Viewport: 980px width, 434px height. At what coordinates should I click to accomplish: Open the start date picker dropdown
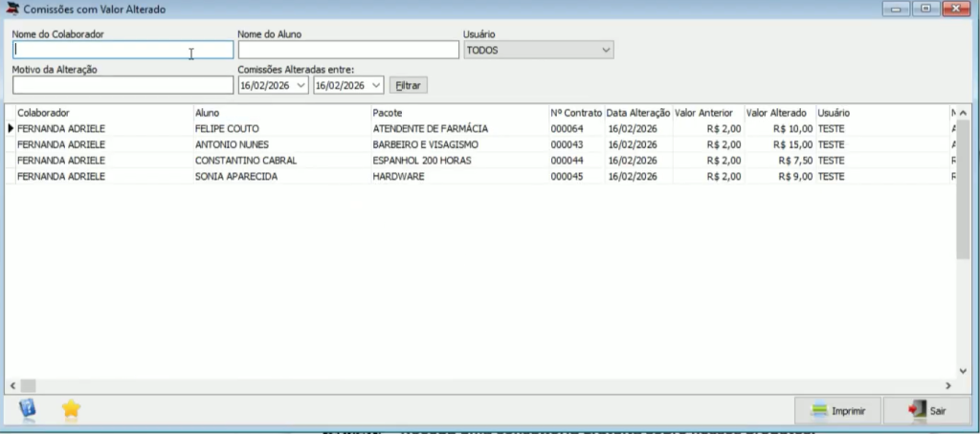301,85
